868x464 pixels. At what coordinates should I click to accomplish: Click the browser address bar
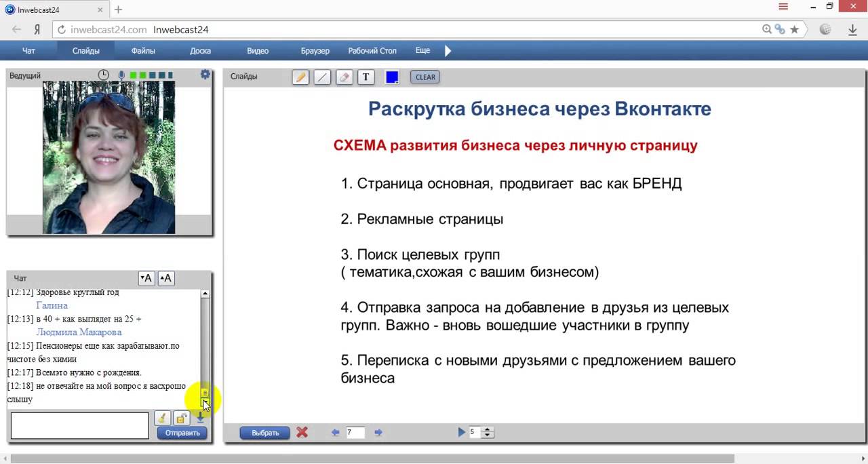pyautogui.click(x=431, y=30)
